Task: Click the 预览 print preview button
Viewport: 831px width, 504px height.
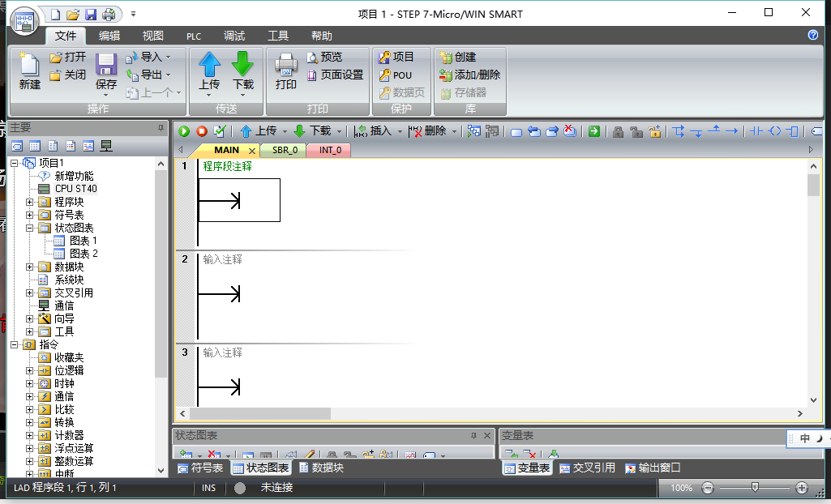Action: [x=324, y=58]
